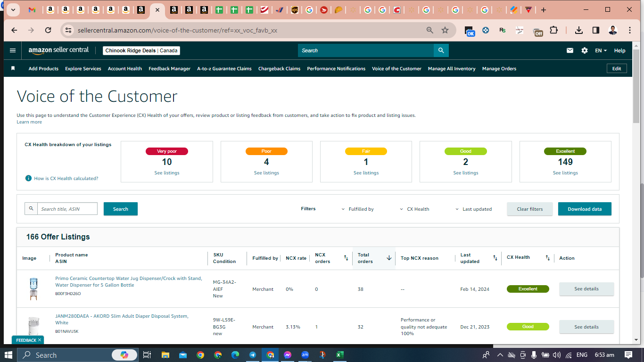See listings under Poor
644x362 pixels.
(x=266, y=173)
